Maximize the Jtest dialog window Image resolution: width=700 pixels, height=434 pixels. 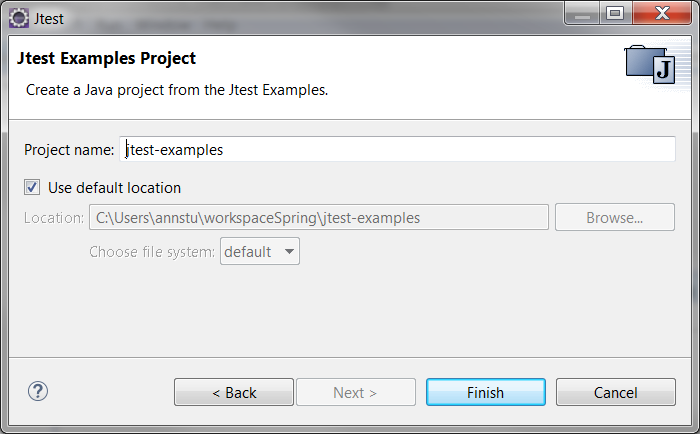pos(615,13)
